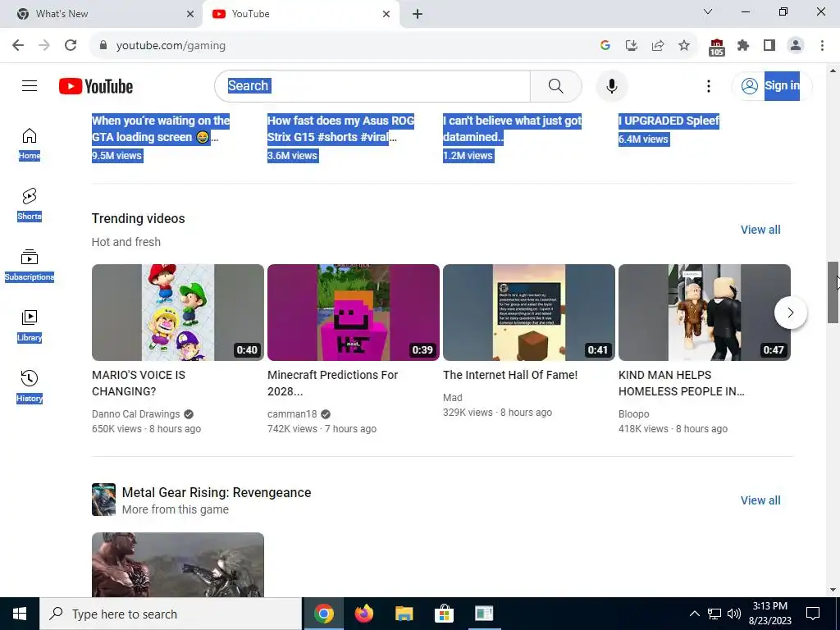Open the network icon in the system tray
Viewport: 840px width, 630px height.
point(714,614)
